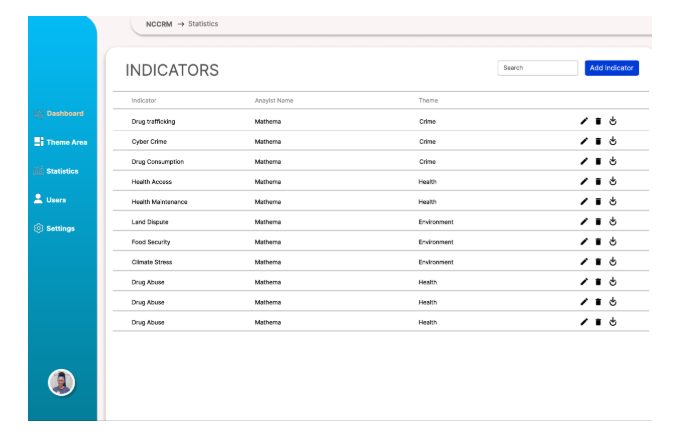696x446 pixels.
Task: Click trash icon for Health Maintenance row
Action: pos(598,201)
